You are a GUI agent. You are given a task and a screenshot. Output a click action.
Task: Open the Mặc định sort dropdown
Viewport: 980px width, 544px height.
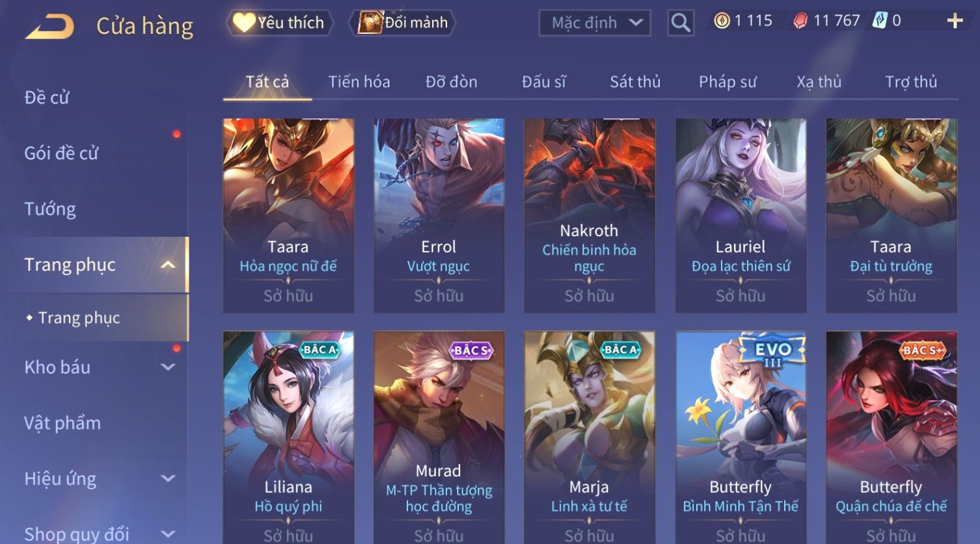coord(595,23)
